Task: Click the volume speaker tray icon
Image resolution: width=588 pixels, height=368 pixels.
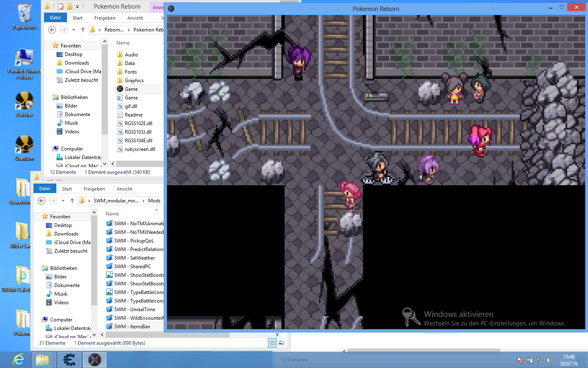Action: pyautogui.click(x=550, y=360)
